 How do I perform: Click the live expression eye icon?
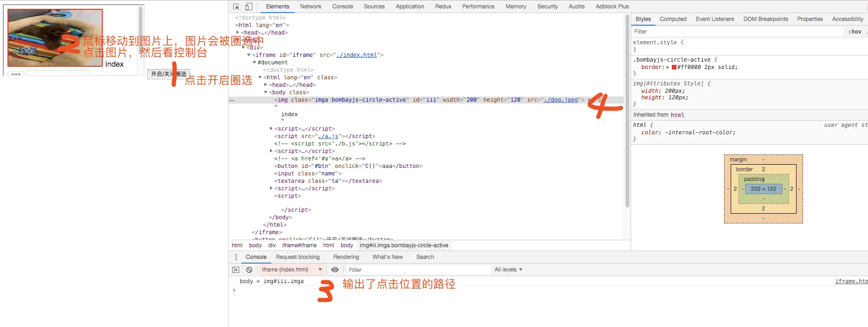coord(335,270)
